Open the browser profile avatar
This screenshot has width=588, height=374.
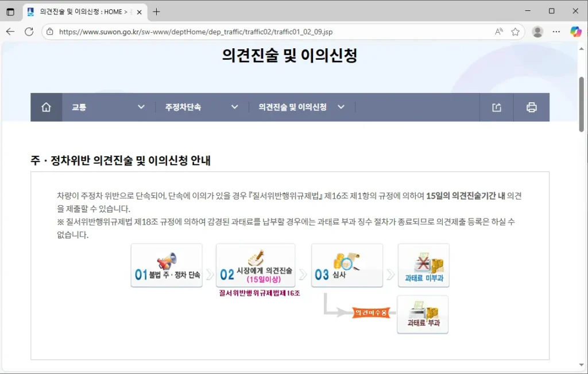pos(537,32)
